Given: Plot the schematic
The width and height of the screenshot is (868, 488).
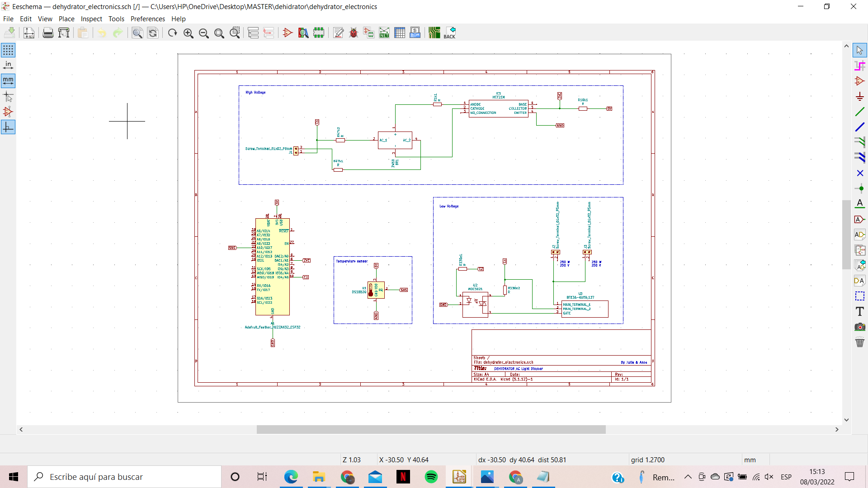Looking at the screenshot, I should pos(64,33).
